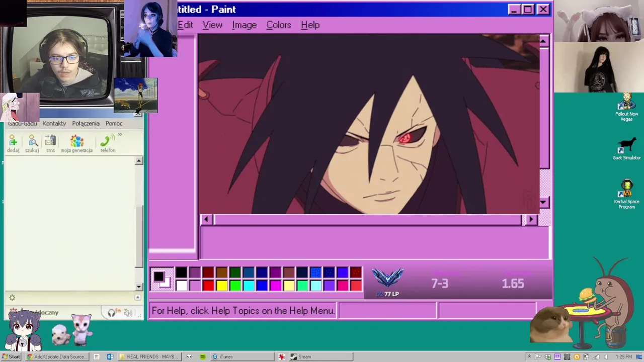Select the white color swatch in Paint palette
Viewport: 644px width, 362px height.
(181, 286)
